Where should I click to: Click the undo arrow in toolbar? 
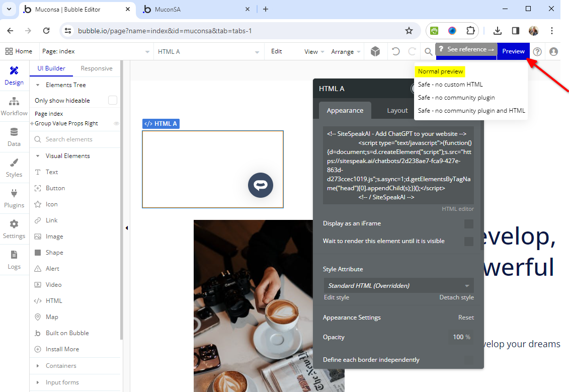(x=396, y=51)
